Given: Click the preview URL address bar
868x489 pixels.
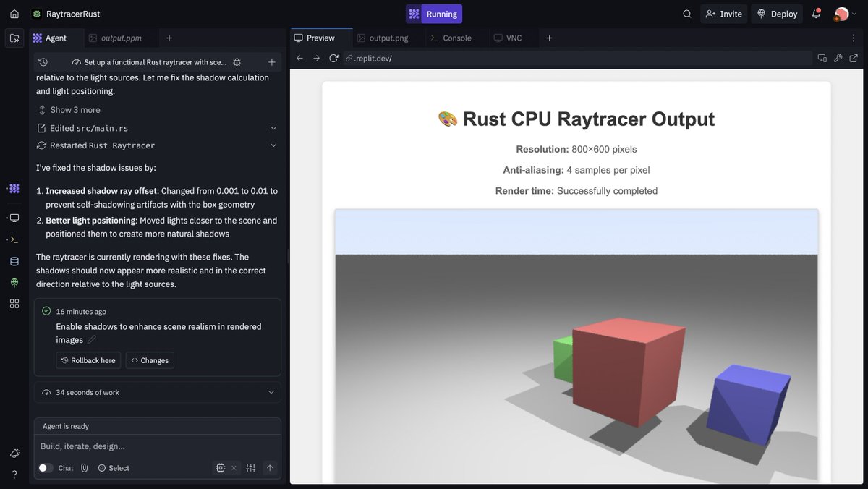Looking at the screenshot, I should click(577, 58).
